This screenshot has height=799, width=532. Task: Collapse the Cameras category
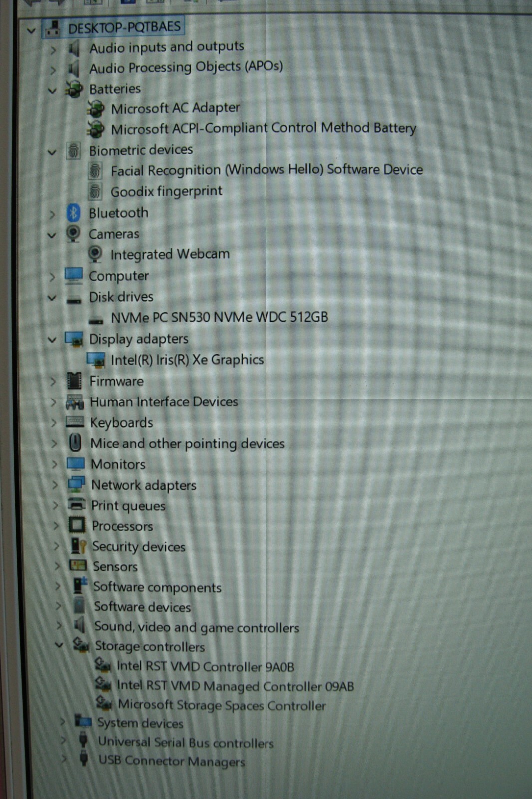pyautogui.click(x=51, y=235)
